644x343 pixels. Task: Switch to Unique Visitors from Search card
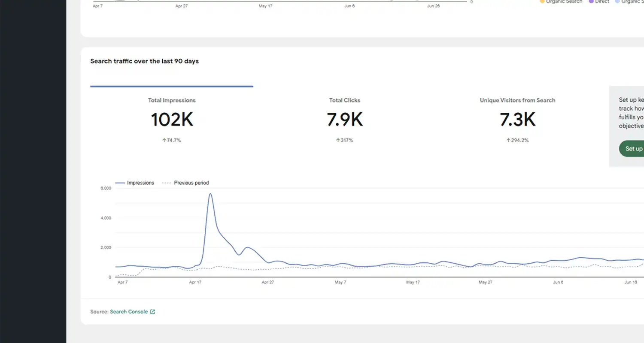(517, 119)
